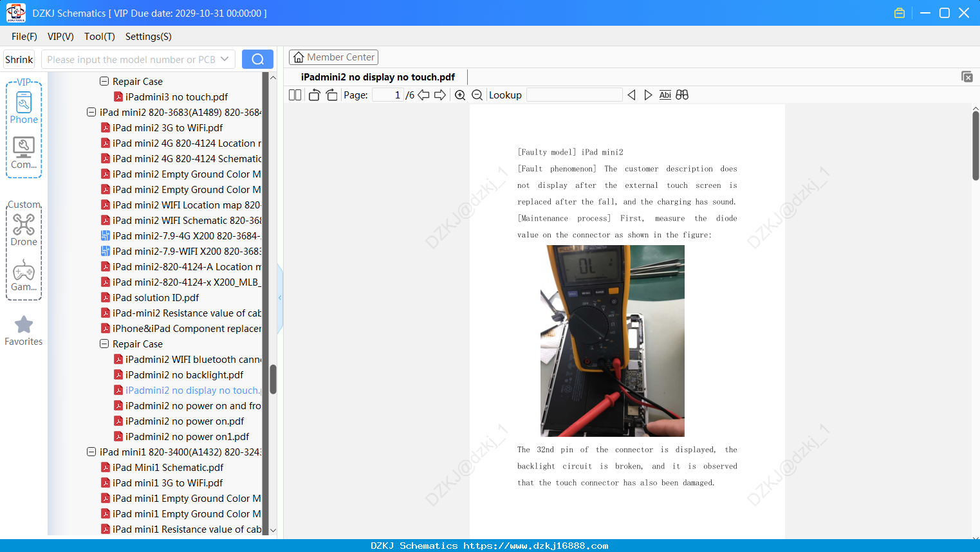This screenshot has width=980, height=552.
Task: Open the Favorites star
Action: (24, 331)
